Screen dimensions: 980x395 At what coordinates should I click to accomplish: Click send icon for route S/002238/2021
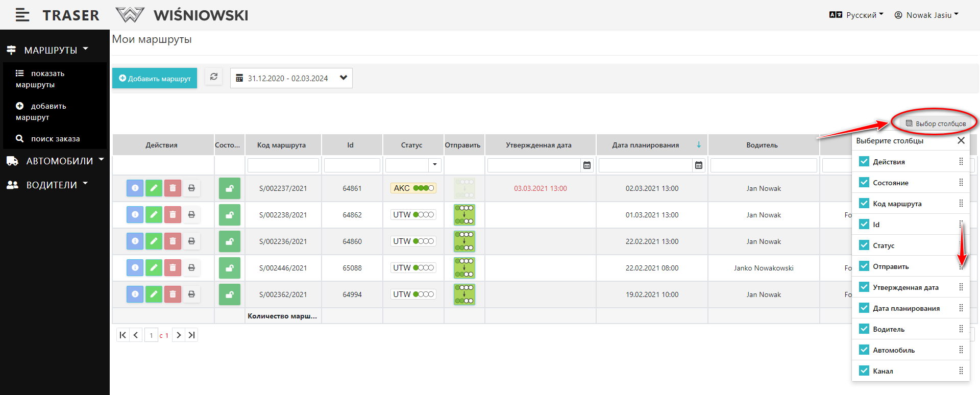(464, 215)
